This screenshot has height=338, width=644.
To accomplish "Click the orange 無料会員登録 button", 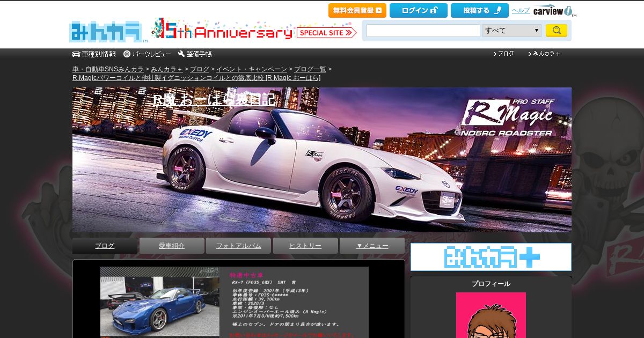I will tap(357, 10).
